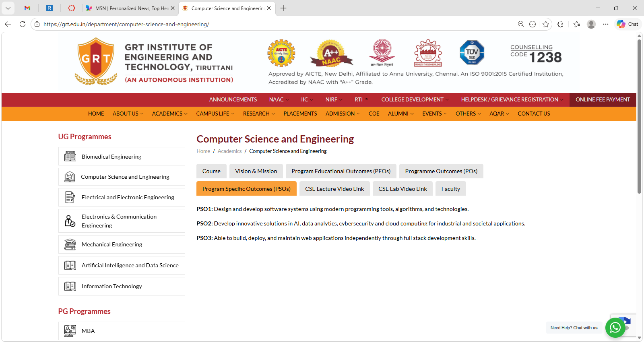The image size is (644, 343).
Task: Click the Biomedical Engineering book icon
Action: tap(70, 157)
